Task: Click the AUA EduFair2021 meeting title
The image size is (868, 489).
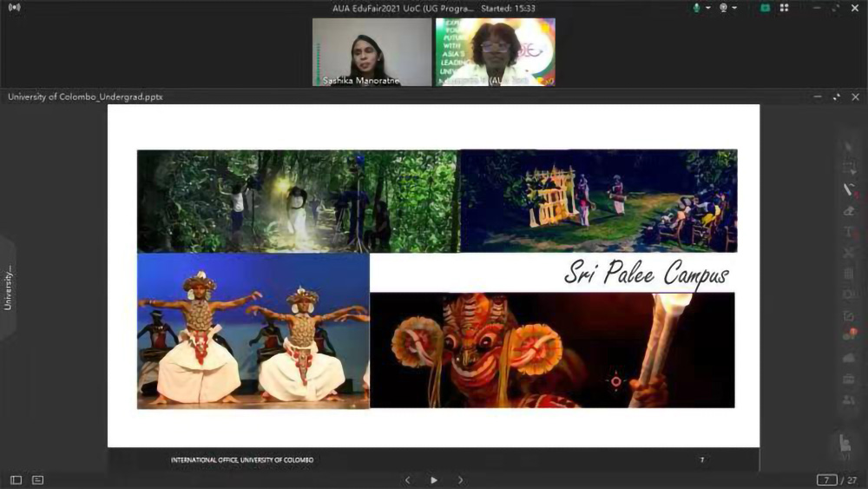Action: [x=403, y=9]
